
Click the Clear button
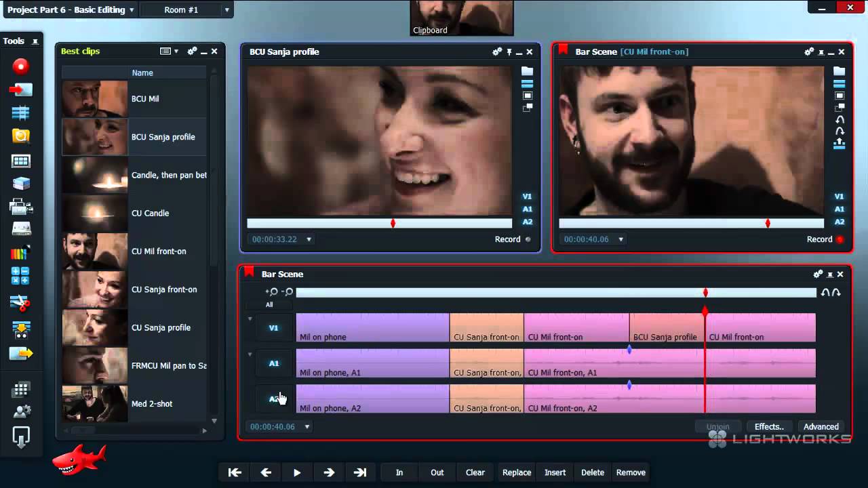click(x=475, y=472)
